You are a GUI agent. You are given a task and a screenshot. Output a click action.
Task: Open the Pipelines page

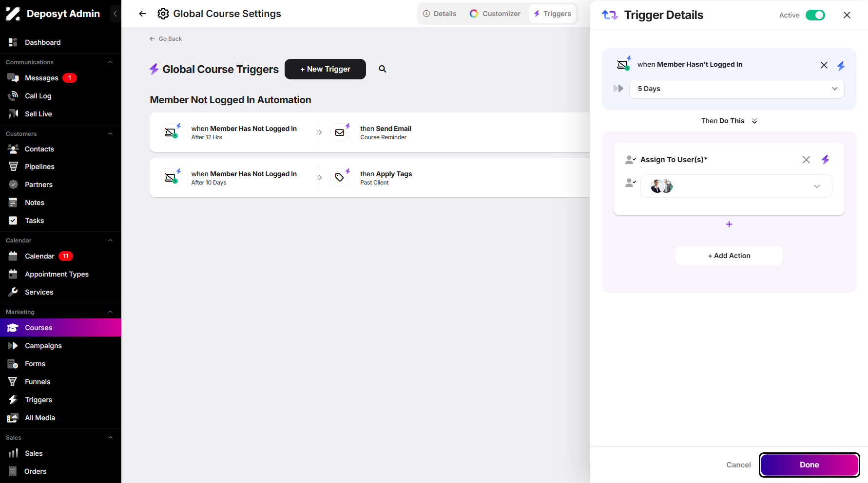pyautogui.click(x=60, y=167)
